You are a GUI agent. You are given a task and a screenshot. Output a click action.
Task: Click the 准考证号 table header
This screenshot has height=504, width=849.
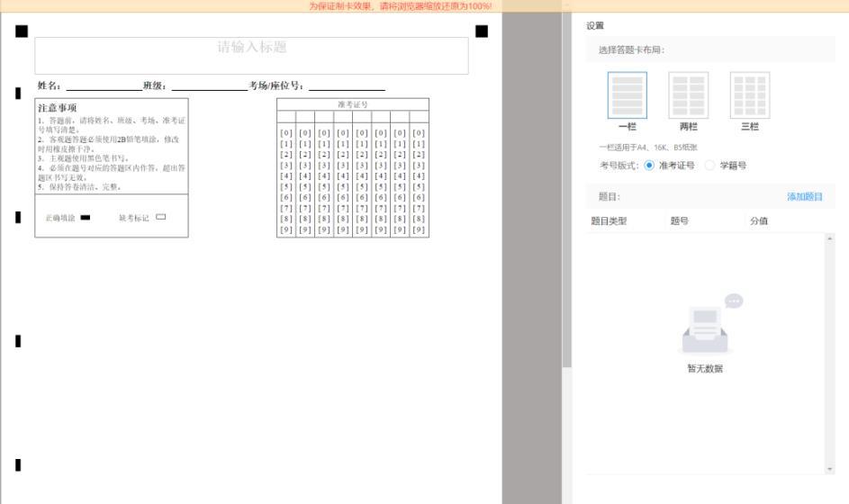(x=353, y=104)
